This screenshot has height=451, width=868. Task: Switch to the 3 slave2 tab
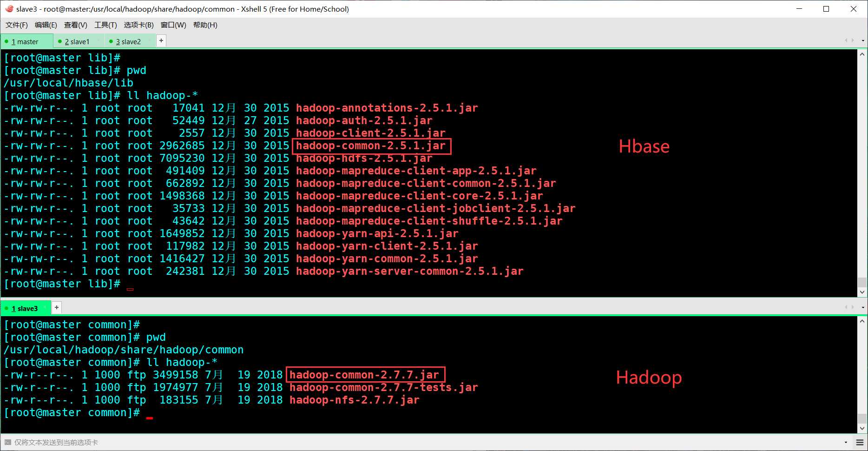130,41
